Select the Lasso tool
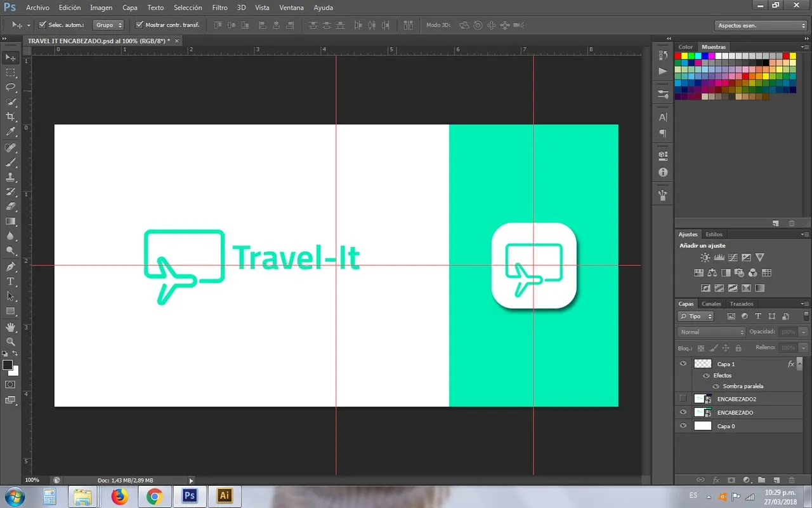This screenshot has width=812, height=508. 10,87
